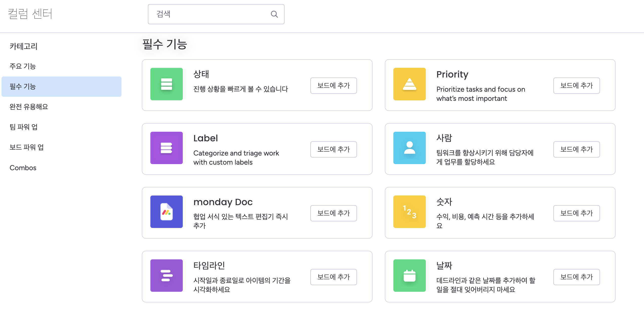Add the 상태 column to board
The width and height of the screenshot is (644, 310).
333,86
